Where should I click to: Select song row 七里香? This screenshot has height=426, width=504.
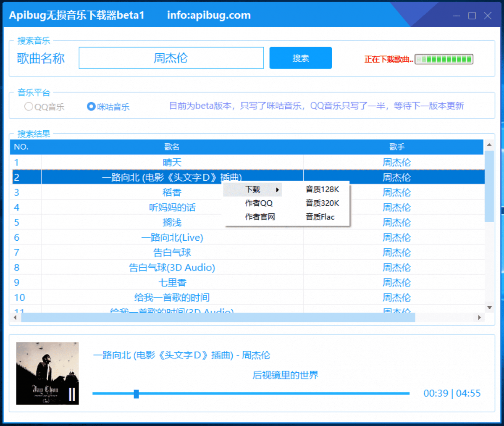click(x=247, y=282)
